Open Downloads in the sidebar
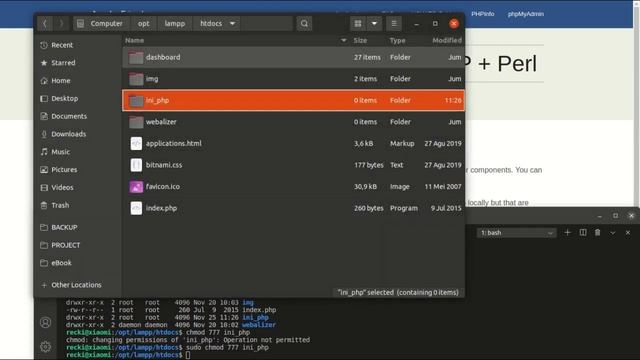This screenshot has height=360, width=640. click(69, 134)
